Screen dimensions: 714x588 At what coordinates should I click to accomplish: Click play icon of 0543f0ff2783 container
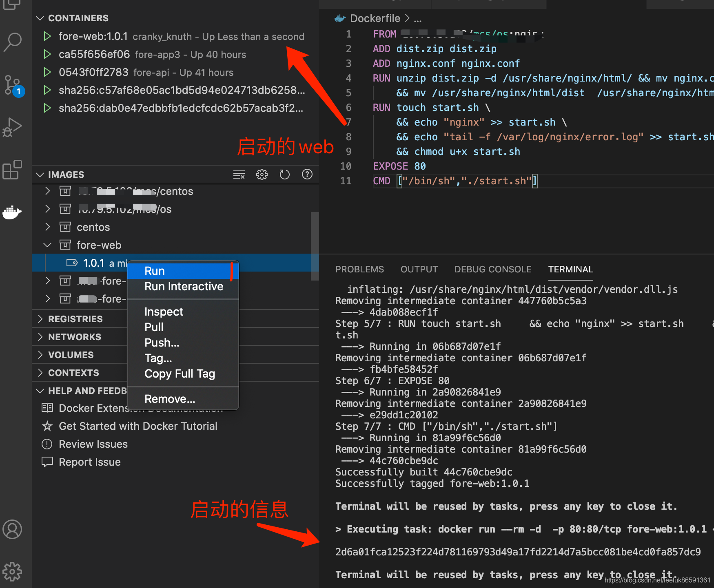click(x=47, y=72)
